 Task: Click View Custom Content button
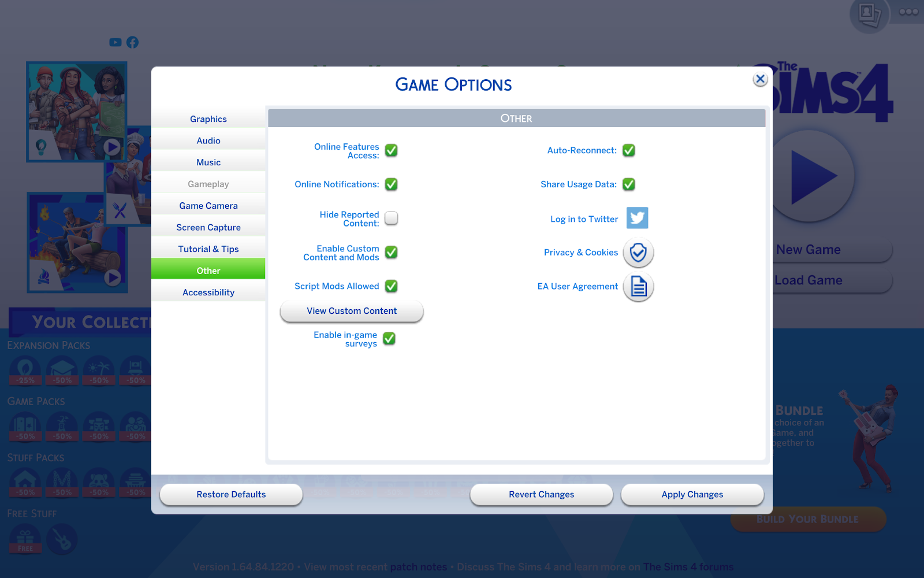point(352,311)
